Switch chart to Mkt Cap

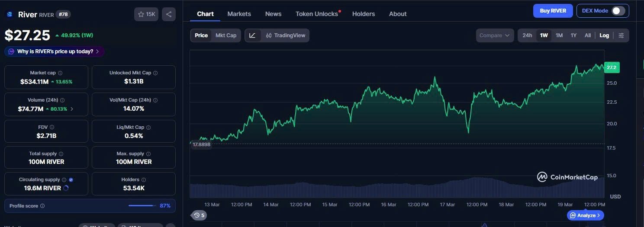226,35
